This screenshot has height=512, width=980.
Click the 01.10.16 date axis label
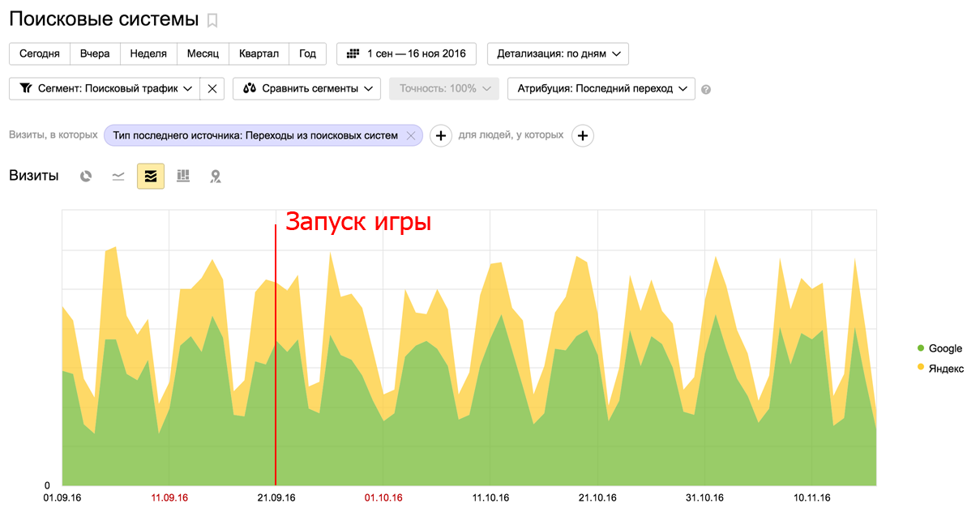click(383, 497)
